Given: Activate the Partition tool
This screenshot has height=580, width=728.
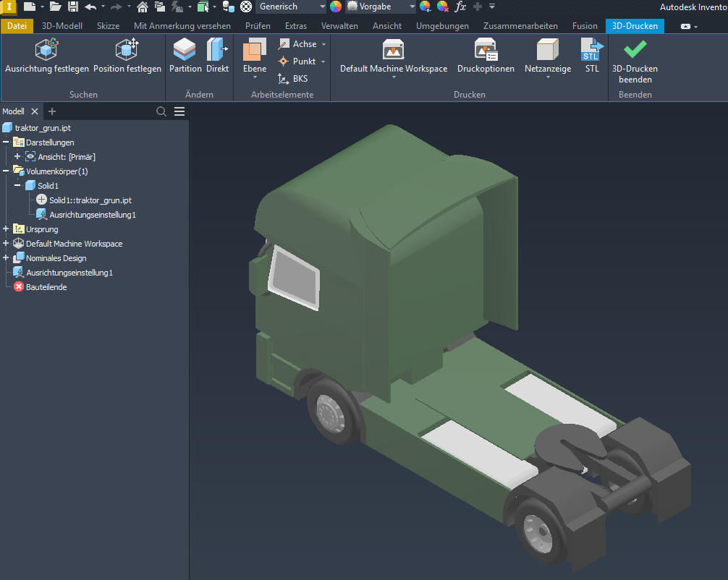Looking at the screenshot, I should [185, 57].
